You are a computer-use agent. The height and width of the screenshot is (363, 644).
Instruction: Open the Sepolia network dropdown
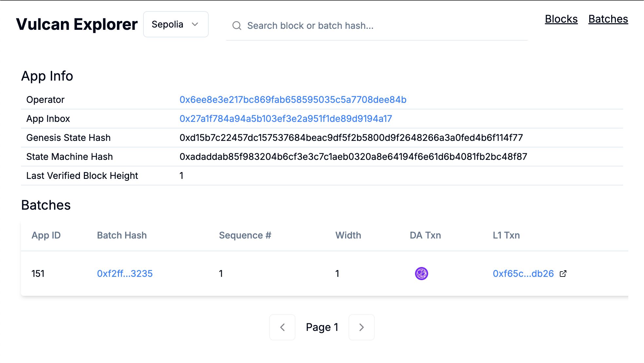pyautogui.click(x=176, y=24)
